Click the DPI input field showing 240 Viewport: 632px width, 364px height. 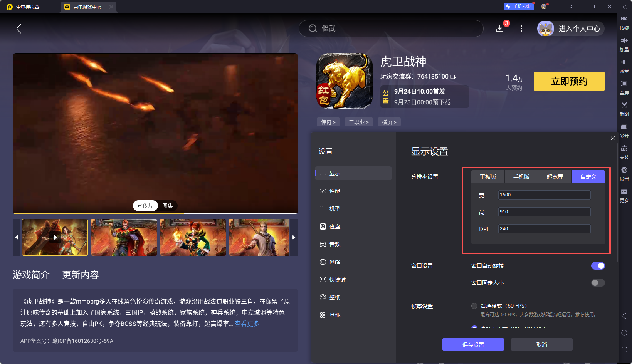point(544,228)
